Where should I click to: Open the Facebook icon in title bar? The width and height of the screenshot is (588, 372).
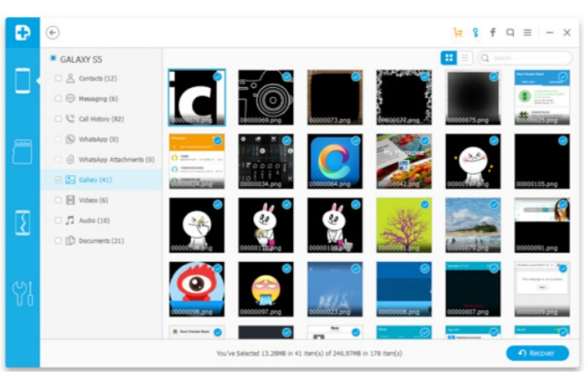click(492, 33)
